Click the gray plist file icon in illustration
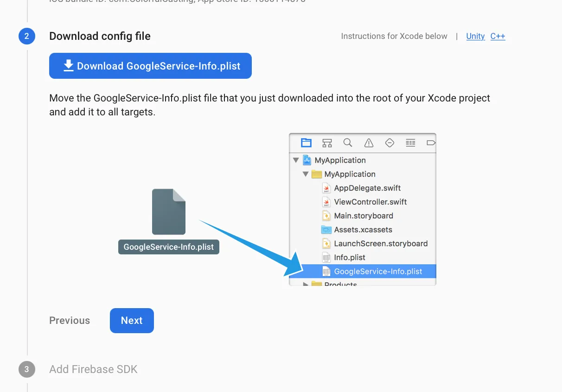The width and height of the screenshot is (562, 392). click(x=169, y=212)
